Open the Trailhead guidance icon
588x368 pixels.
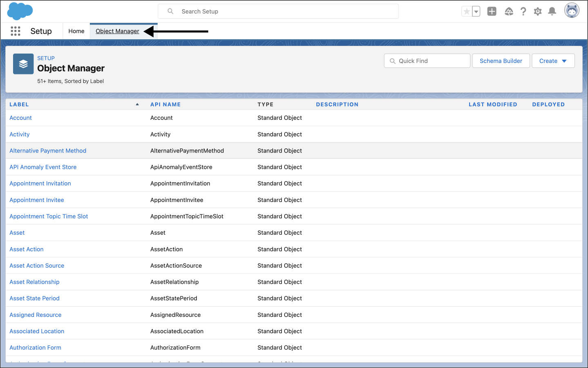508,11
